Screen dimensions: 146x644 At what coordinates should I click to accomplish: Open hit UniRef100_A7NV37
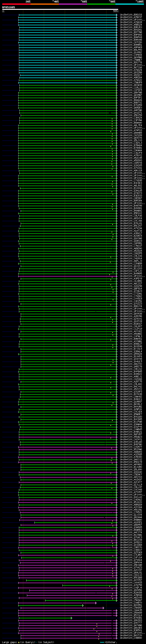pos(131,17)
